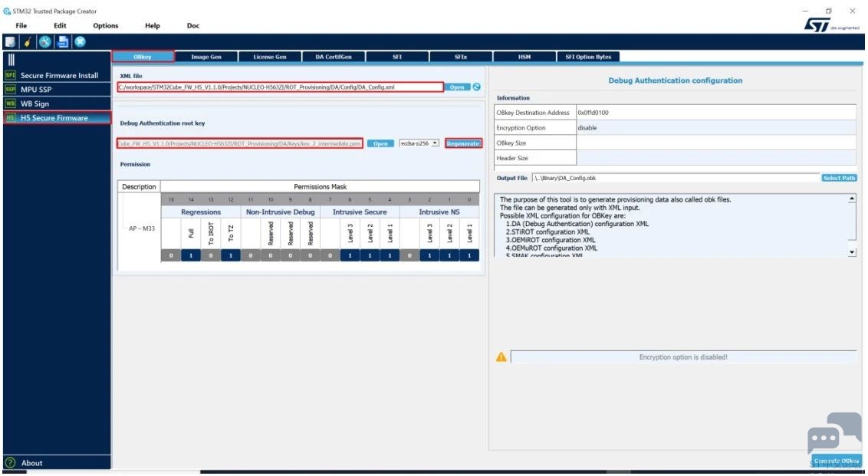Click the SFI icon in sidebar
The width and height of the screenshot is (868, 476).
click(x=11, y=75)
